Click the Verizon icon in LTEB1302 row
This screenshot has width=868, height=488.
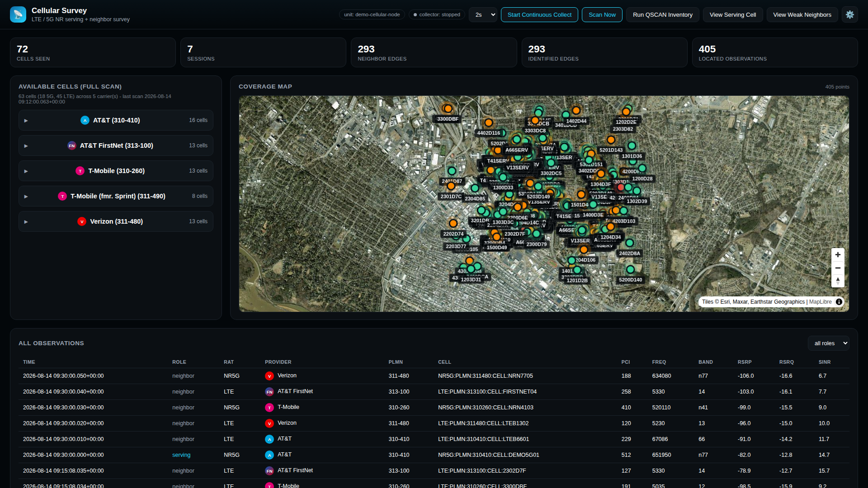[x=269, y=423]
